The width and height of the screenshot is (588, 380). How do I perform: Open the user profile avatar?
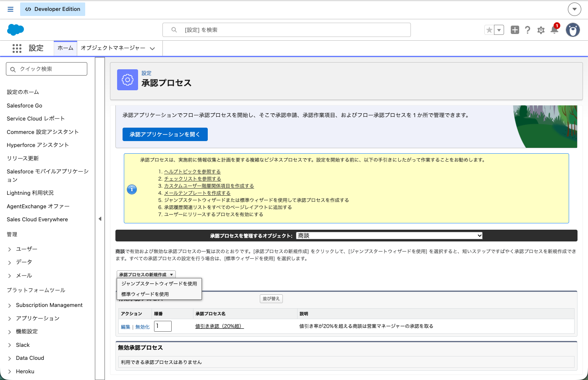coord(573,30)
